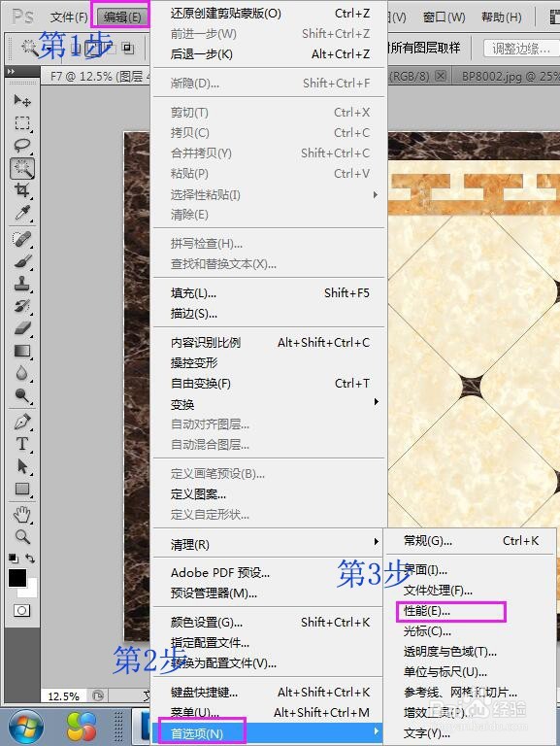
Task: Close the 编辑(E) menu in menu bar
Action: tap(122, 17)
